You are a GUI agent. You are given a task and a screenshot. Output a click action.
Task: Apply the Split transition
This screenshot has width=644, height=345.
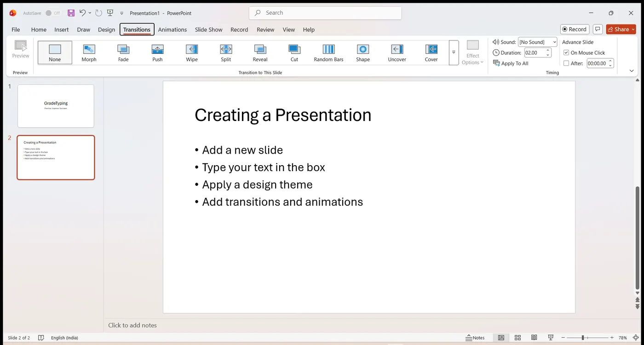click(226, 52)
